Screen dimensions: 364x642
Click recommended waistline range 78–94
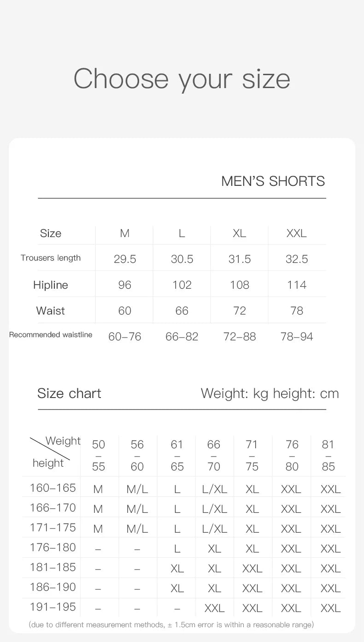click(297, 337)
